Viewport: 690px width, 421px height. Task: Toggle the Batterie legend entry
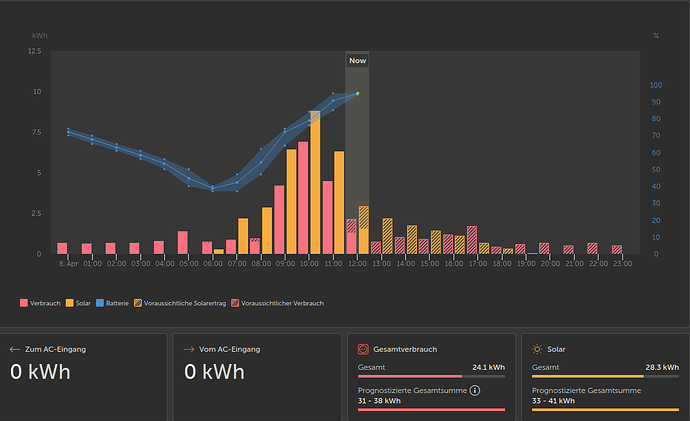coord(112,303)
